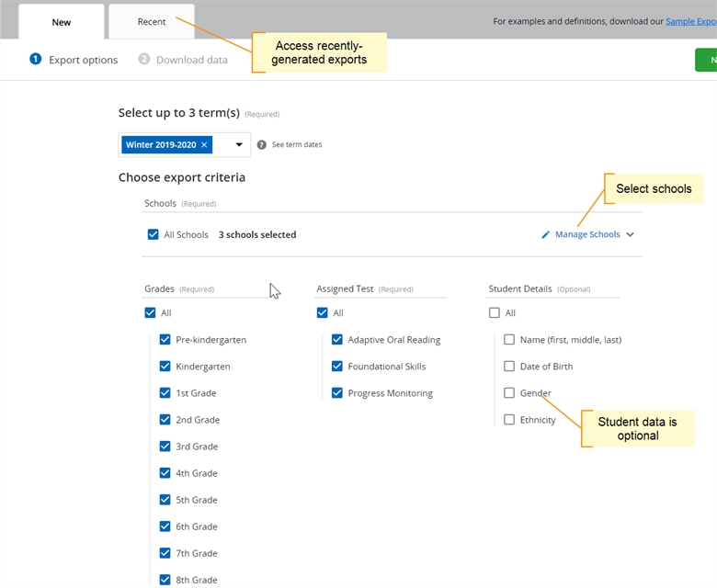Image resolution: width=717 pixels, height=588 pixels.
Task: Uncheck the Pre-kindergarten grade
Action: point(165,340)
